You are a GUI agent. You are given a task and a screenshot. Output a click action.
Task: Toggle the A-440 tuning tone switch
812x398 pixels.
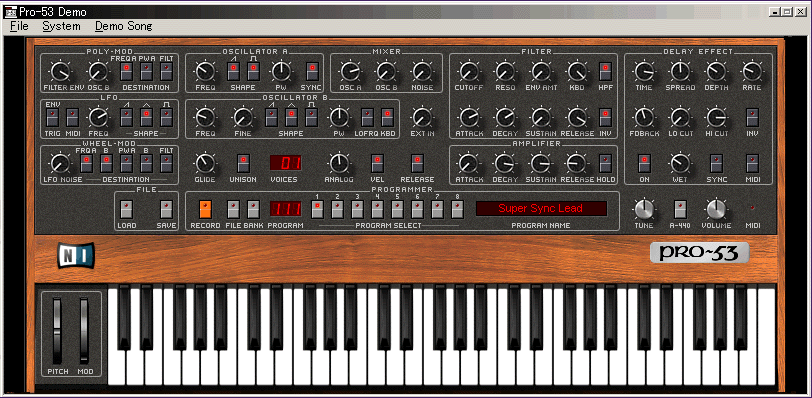tap(680, 209)
